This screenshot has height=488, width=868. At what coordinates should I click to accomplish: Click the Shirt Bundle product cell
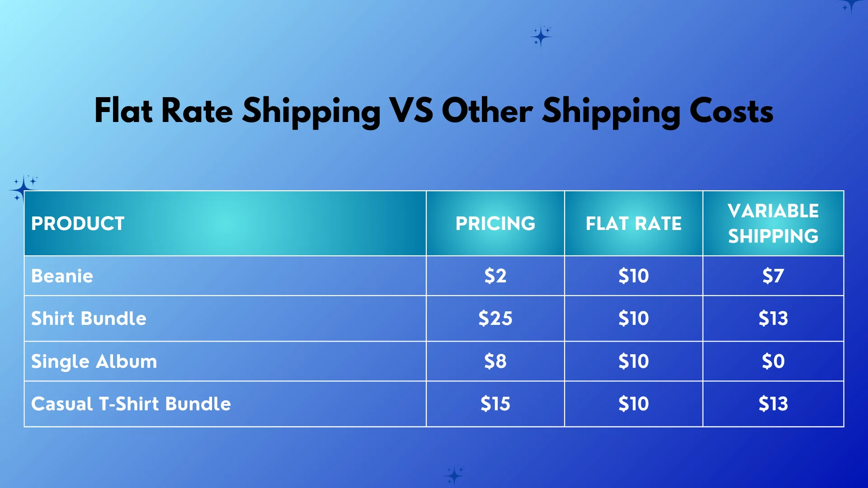pyautogui.click(x=225, y=319)
